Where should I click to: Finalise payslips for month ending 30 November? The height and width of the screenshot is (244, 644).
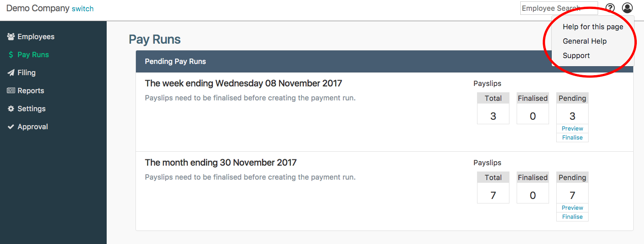click(572, 217)
